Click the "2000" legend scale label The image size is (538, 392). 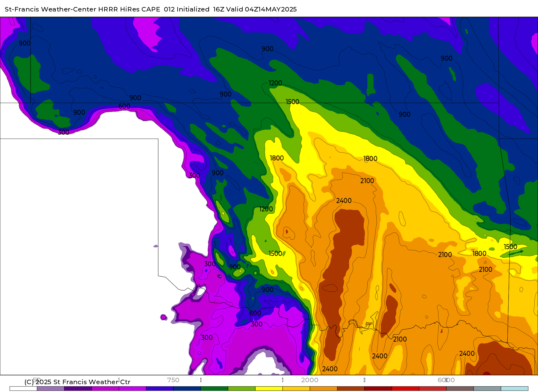pyautogui.click(x=310, y=380)
